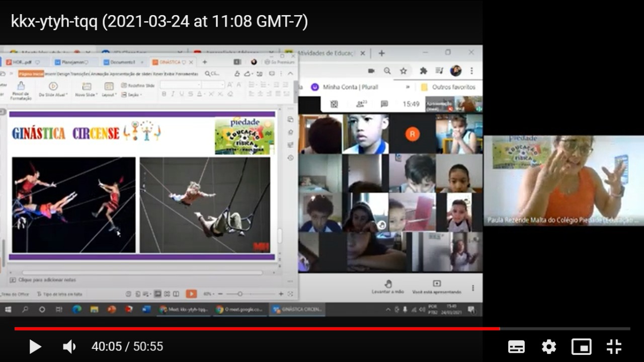Screen dimensions: 644x362
Task: Click the Redefinir Slide button
Action: click(x=138, y=86)
